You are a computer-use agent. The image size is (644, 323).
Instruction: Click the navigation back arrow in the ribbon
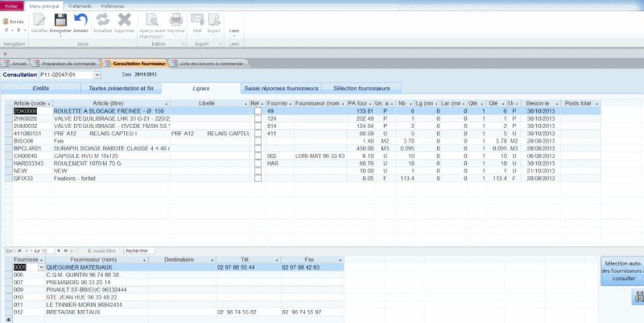(x=6, y=30)
